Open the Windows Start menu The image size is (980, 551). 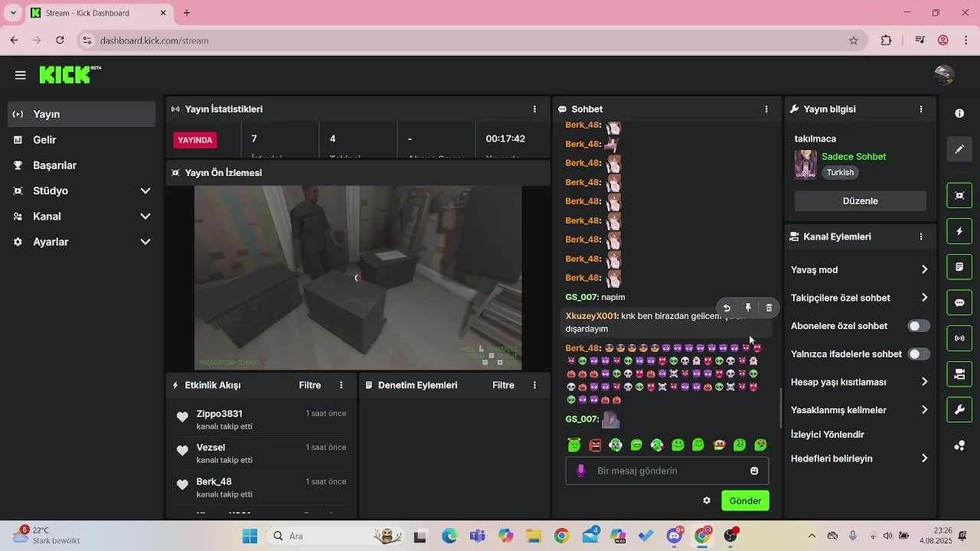[250, 536]
